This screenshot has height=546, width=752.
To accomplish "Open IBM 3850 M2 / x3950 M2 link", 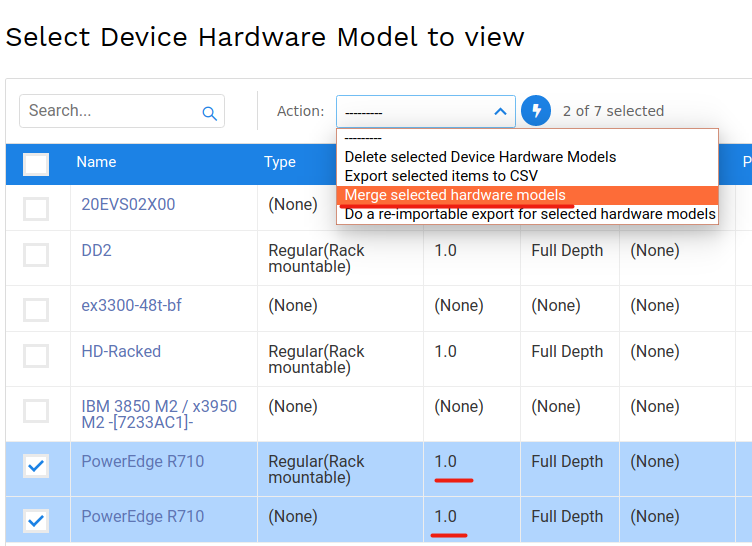I will point(159,414).
